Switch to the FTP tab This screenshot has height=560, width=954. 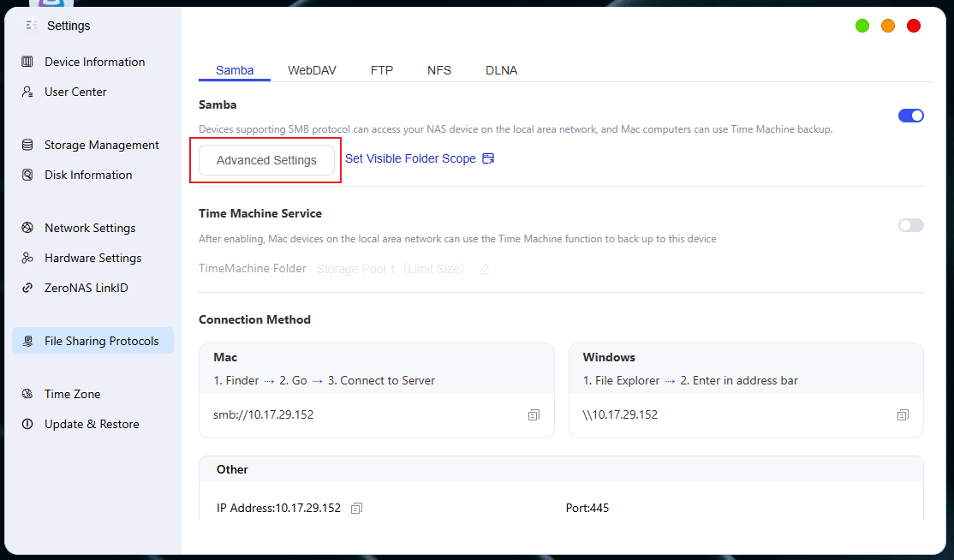(x=382, y=70)
